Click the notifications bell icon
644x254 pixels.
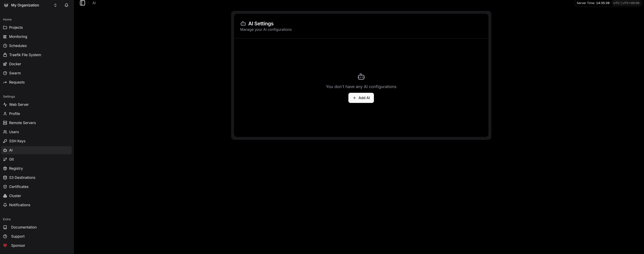(67, 5)
